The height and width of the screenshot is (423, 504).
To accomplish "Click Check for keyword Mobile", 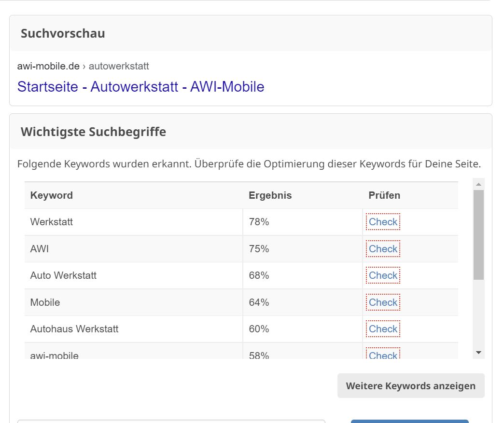I will click(383, 302).
